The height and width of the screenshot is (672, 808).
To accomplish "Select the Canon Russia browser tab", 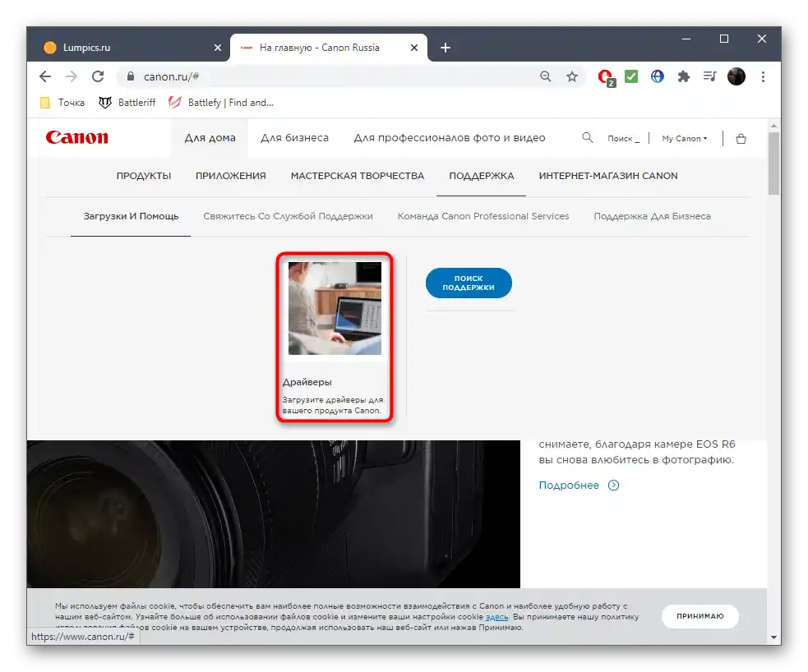I will [x=329, y=48].
